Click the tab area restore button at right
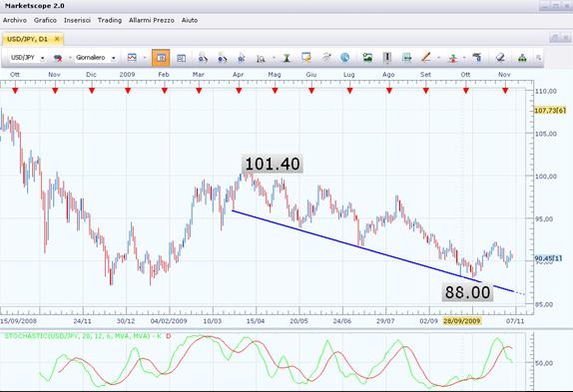The width and height of the screenshot is (573, 392). (x=554, y=38)
